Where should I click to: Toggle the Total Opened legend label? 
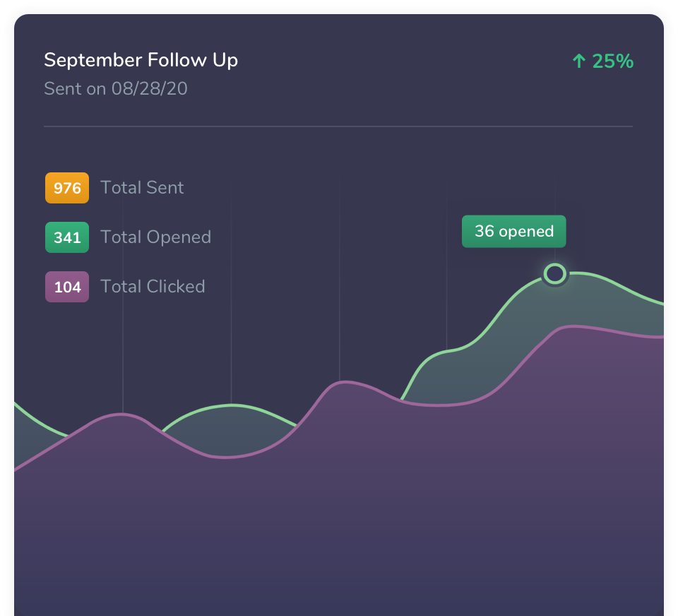[x=155, y=237]
